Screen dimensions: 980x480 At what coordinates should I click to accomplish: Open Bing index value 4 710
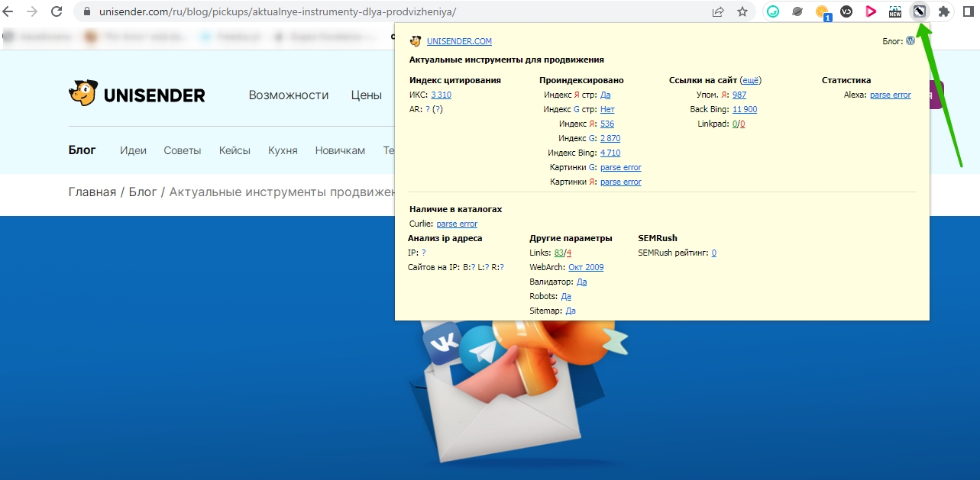pyautogui.click(x=610, y=153)
